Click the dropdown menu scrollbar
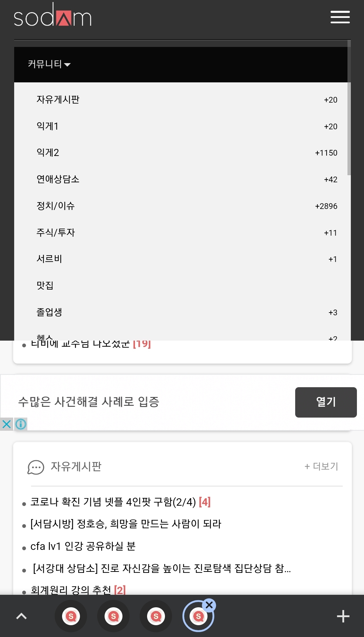 tap(349, 128)
